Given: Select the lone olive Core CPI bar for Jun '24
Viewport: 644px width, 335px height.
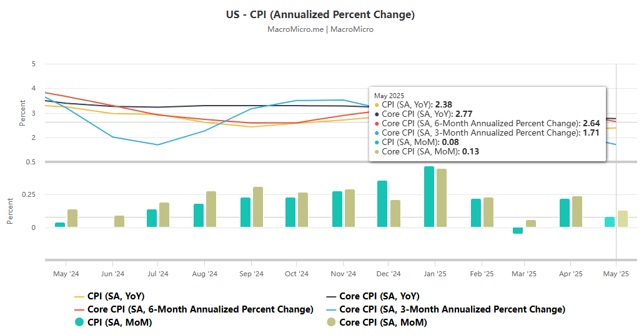Looking at the screenshot, I should (x=119, y=221).
